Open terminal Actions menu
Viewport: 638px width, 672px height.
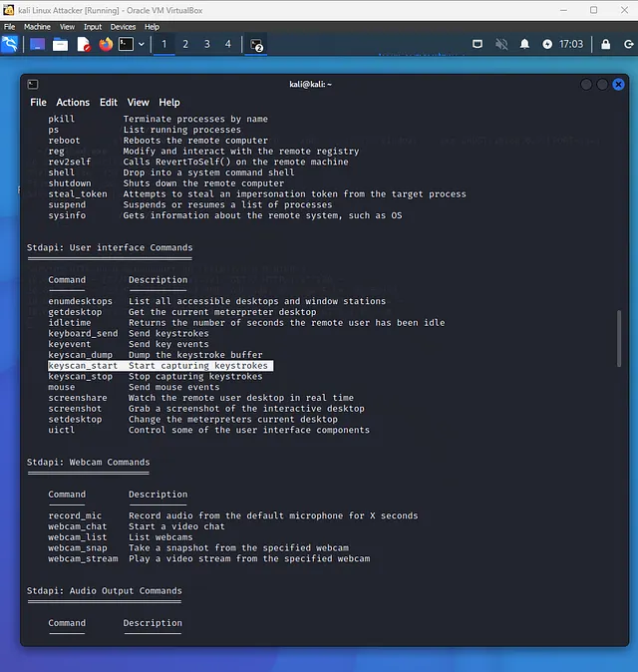[x=73, y=103]
